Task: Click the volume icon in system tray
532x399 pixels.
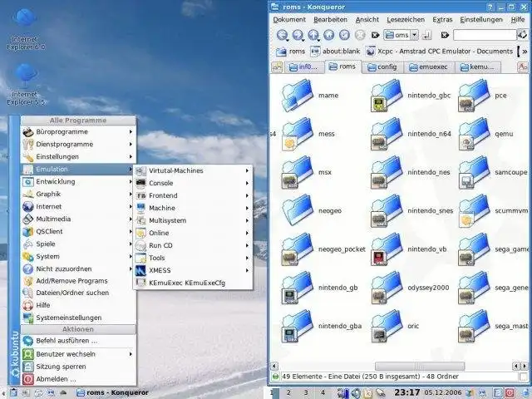Action: pos(356,393)
